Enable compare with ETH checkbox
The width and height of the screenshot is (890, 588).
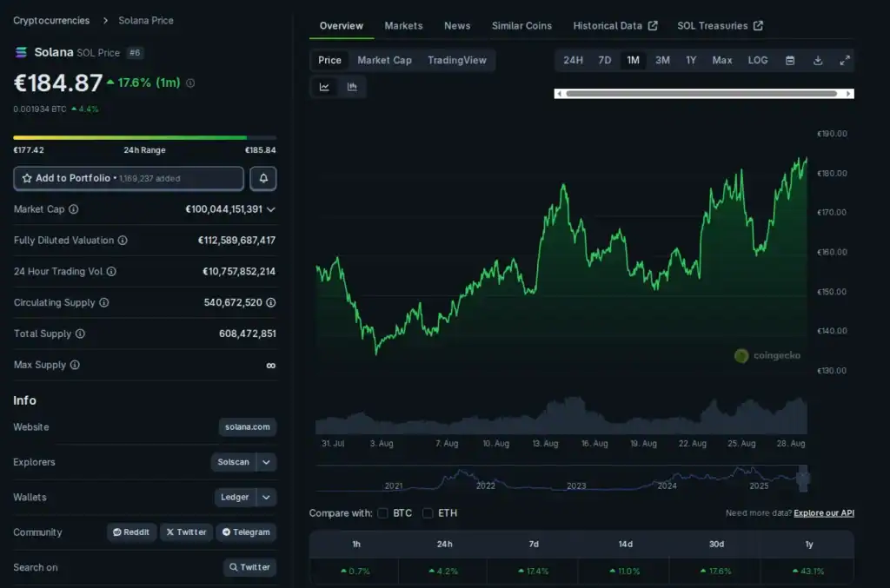coord(428,513)
